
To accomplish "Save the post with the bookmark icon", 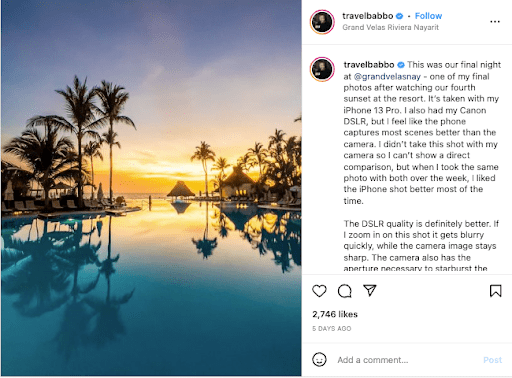I will point(495,291).
